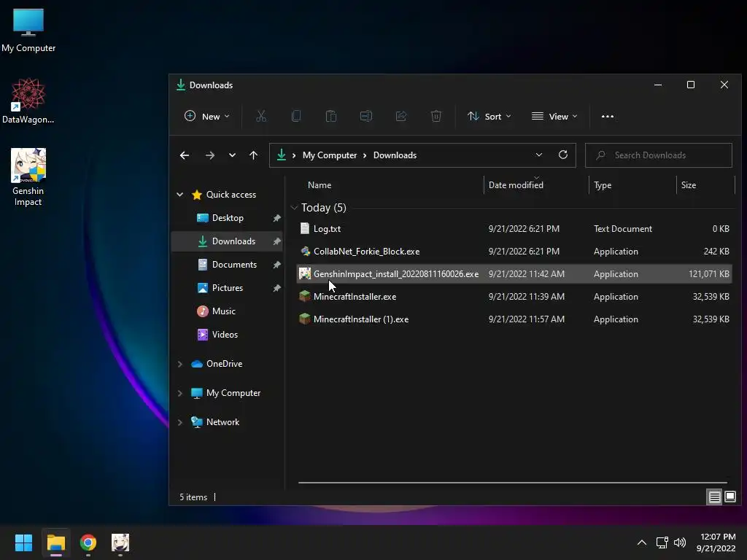747x560 pixels.
Task: Open the clock and date flyout
Action: [716, 542]
